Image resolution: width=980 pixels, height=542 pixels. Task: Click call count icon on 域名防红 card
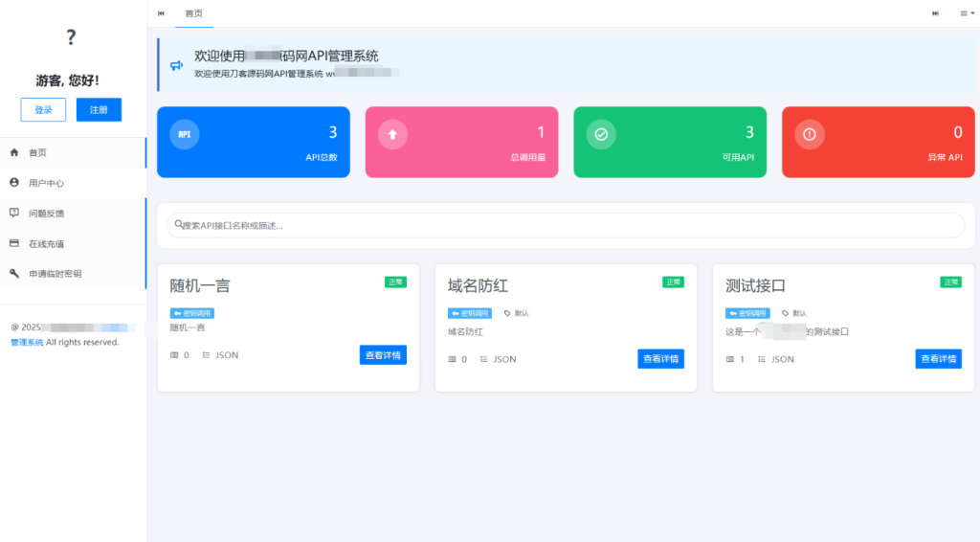click(x=452, y=359)
